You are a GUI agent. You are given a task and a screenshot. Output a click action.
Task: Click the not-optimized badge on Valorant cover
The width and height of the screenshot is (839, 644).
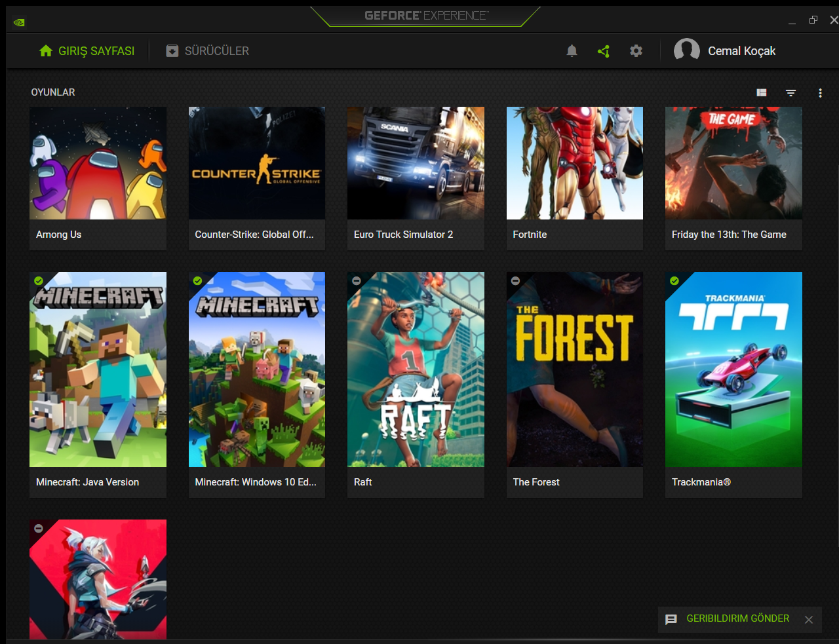coord(39,529)
